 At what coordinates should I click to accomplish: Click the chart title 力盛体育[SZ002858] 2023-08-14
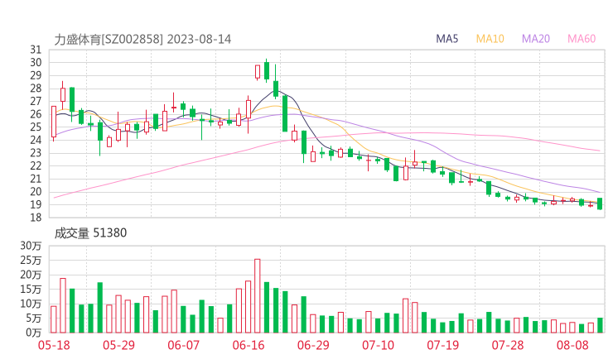click(142, 39)
